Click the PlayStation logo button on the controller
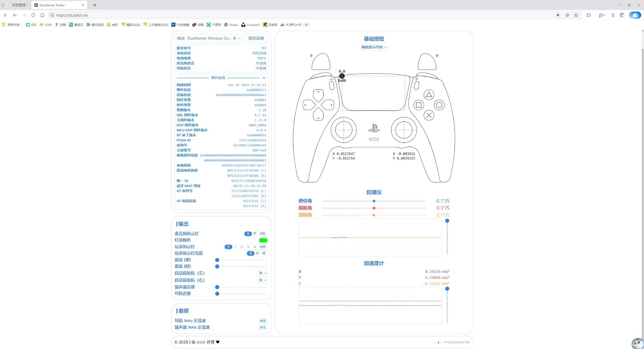This screenshot has width=644, height=349. pyautogui.click(x=374, y=128)
